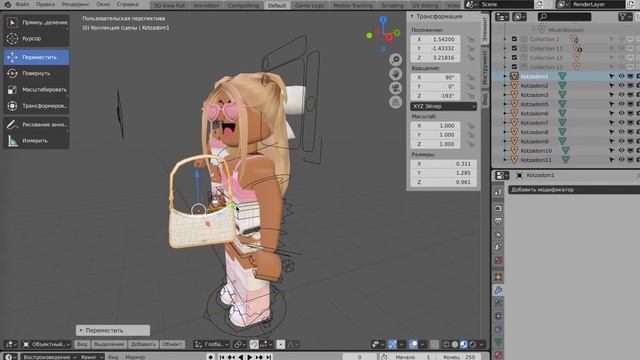Activate the Повернуть rotate tool
Image resolution: width=640 pixels, height=360 pixels.
[x=36, y=73]
